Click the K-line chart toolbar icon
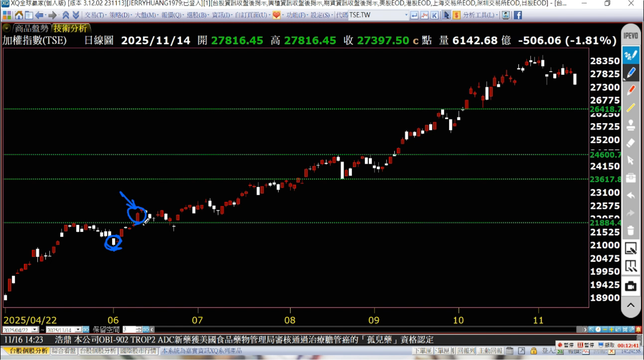This screenshot has width=644, height=360. click(x=434, y=15)
